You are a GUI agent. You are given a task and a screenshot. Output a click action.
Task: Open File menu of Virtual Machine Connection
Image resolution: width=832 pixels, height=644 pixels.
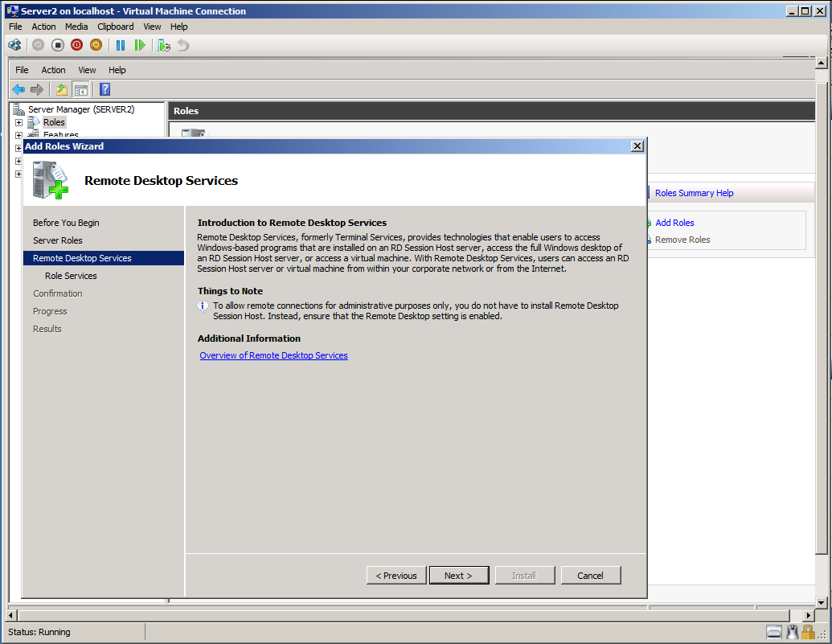(15, 27)
